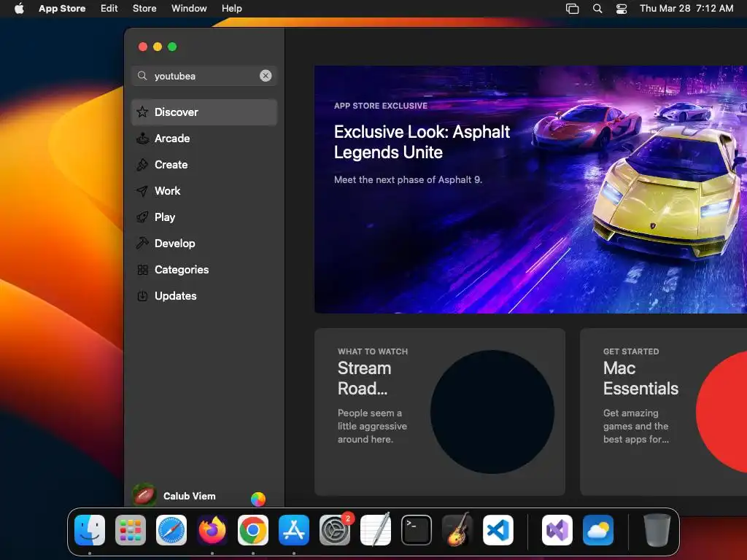747x560 pixels.
Task: Open the Create category
Action: tap(204, 164)
